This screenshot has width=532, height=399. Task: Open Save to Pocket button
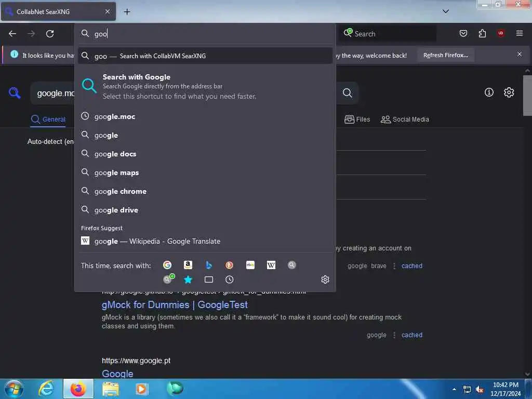tap(463, 33)
